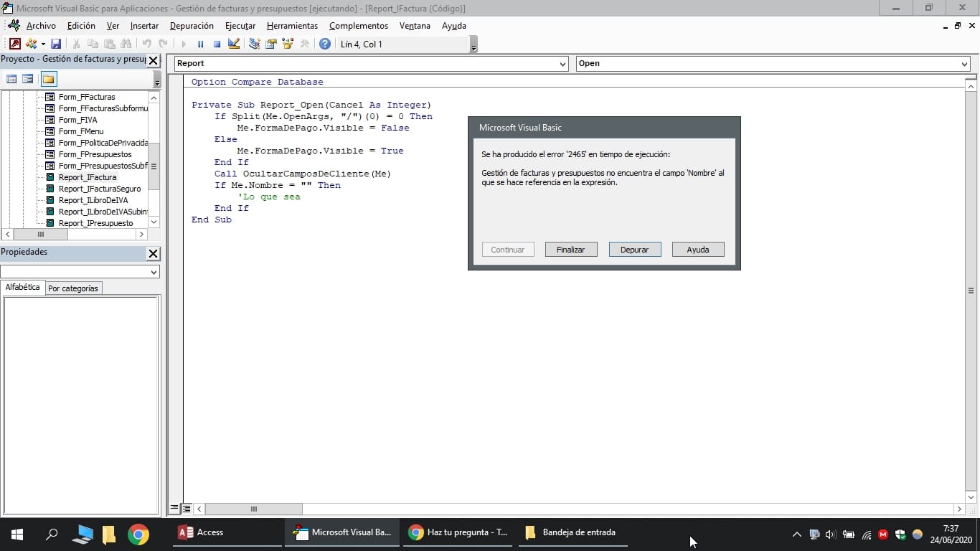
Task: Open the Complementos menu
Action: pyautogui.click(x=359, y=26)
